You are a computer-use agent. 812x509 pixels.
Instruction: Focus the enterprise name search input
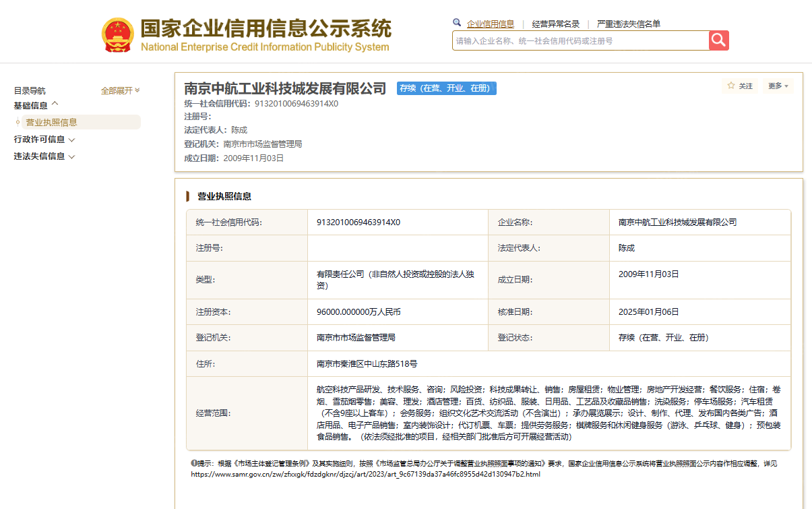(580, 40)
